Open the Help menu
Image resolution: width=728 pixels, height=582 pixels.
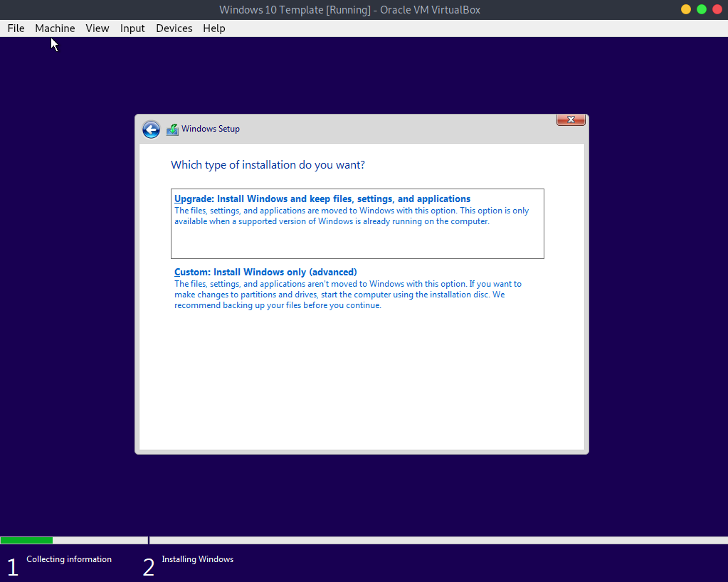[214, 28]
